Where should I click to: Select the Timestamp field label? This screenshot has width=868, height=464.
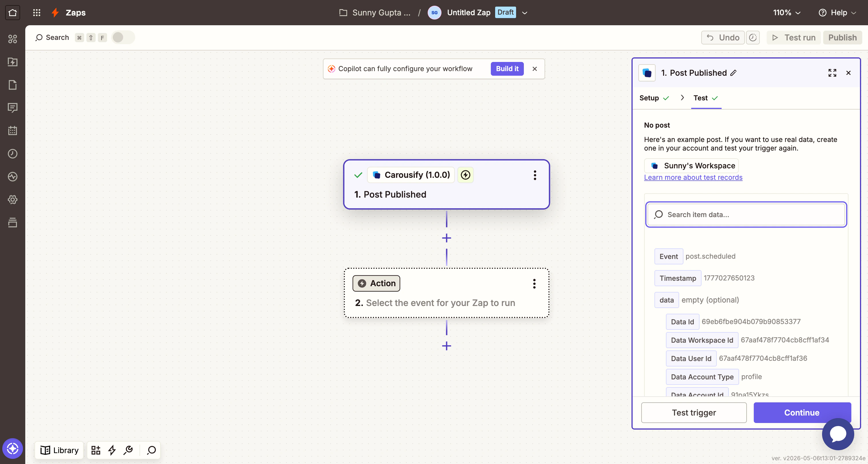tap(678, 278)
